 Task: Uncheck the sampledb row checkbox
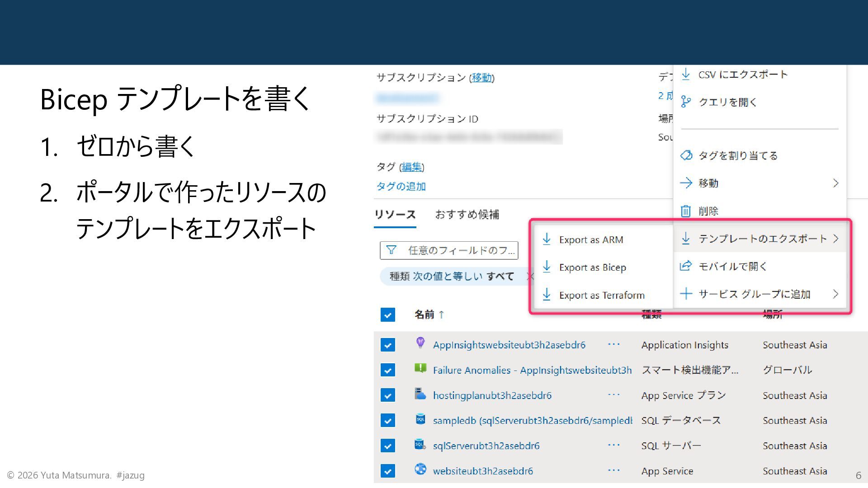[x=387, y=421]
